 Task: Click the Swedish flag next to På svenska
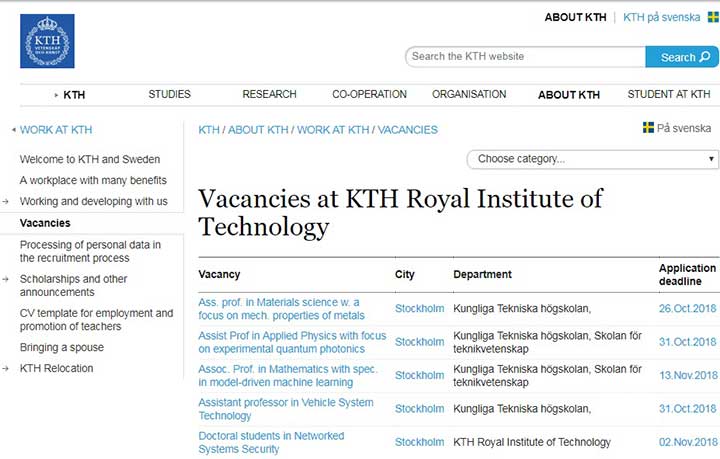coord(648,128)
